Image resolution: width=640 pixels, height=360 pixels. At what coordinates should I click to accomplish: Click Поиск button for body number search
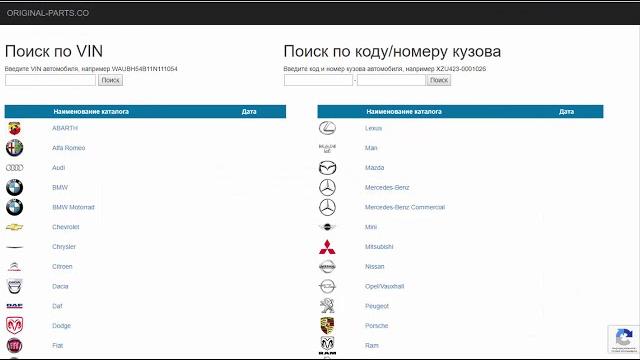(439, 80)
